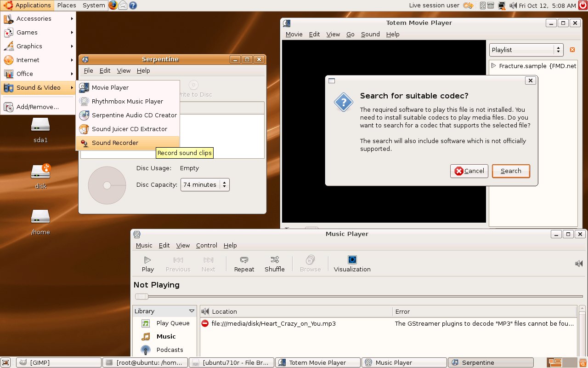Expand the Graphics submenu
Image resolution: width=588 pixels, height=368 pixels.
[x=38, y=46]
